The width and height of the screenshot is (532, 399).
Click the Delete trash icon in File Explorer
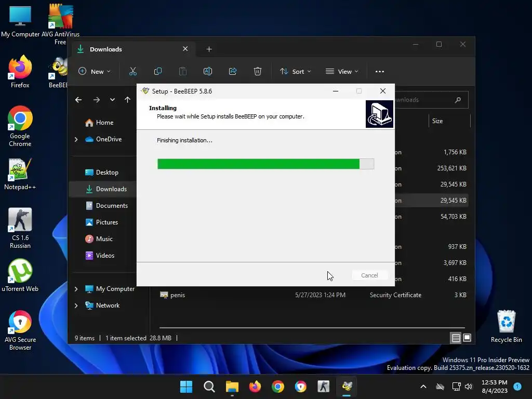coord(258,71)
